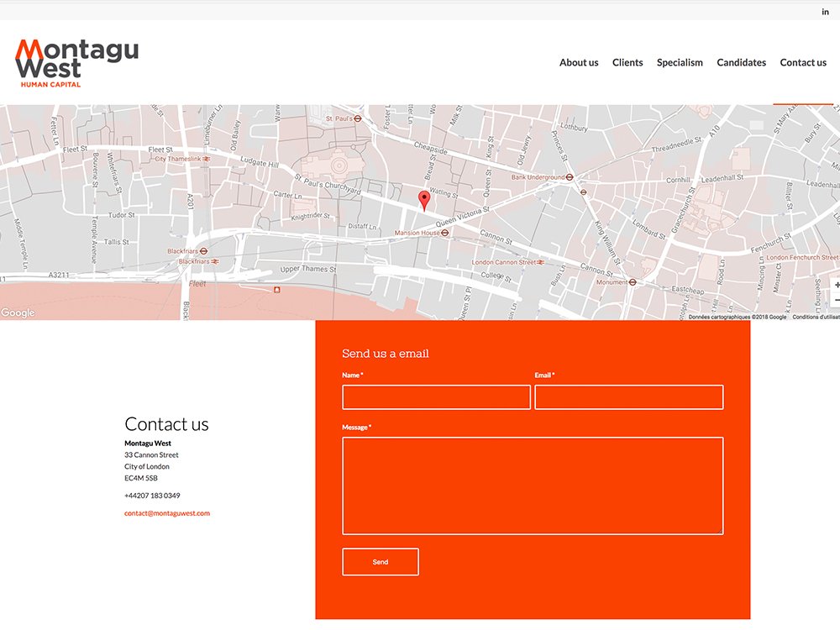The width and height of the screenshot is (840, 630).
Task: Focus the Email input field
Action: pyautogui.click(x=629, y=397)
